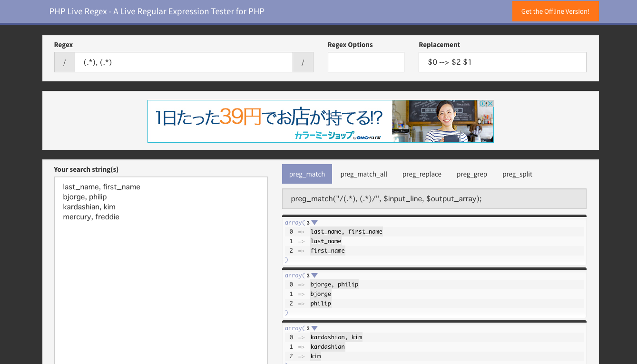Click the 'last_name, first_name' result at index 0
Image resolution: width=637 pixels, height=364 pixels.
pyautogui.click(x=346, y=232)
